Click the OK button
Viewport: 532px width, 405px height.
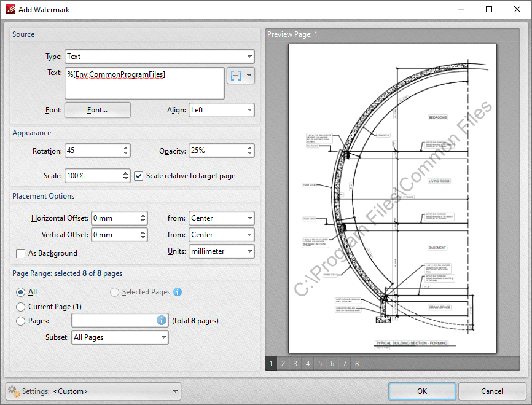422,391
